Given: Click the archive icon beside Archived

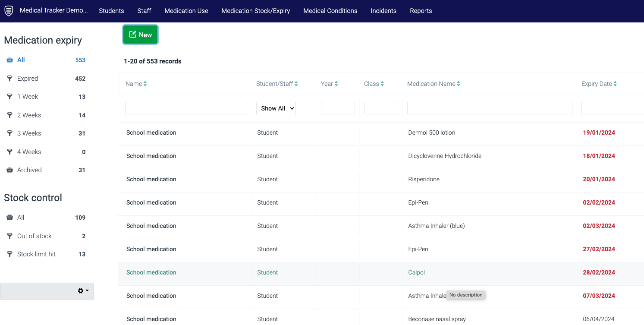Looking at the screenshot, I should 9,170.
